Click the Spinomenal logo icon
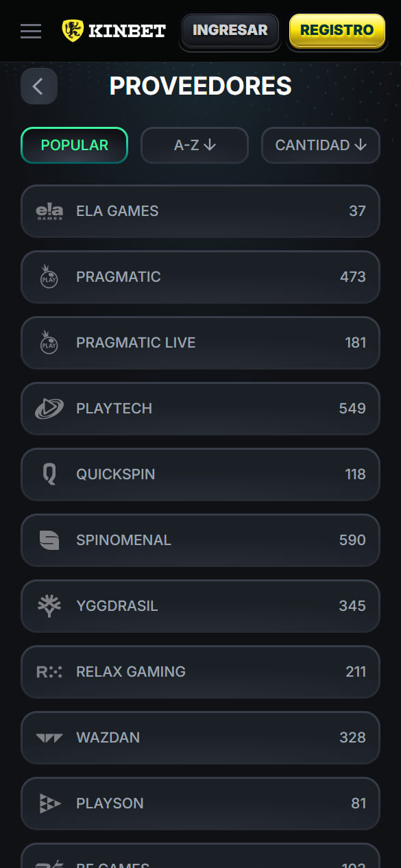401x868 pixels. (x=49, y=540)
